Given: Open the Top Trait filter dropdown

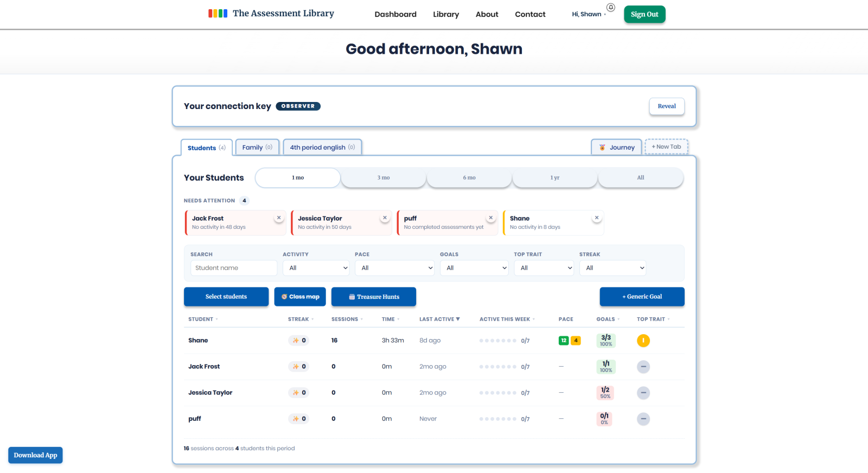Looking at the screenshot, I should [544, 268].
